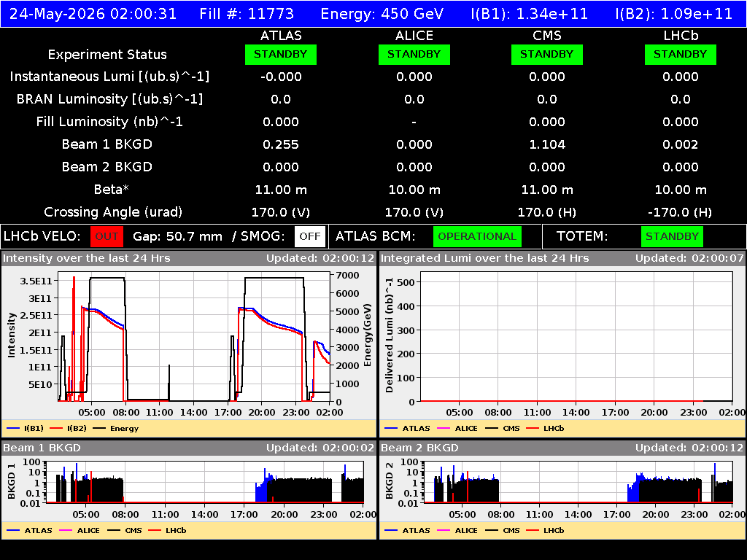Select the Beam 2 BKGD table row label
Viewport: 747px width, 560px height.
click(107, 167)
